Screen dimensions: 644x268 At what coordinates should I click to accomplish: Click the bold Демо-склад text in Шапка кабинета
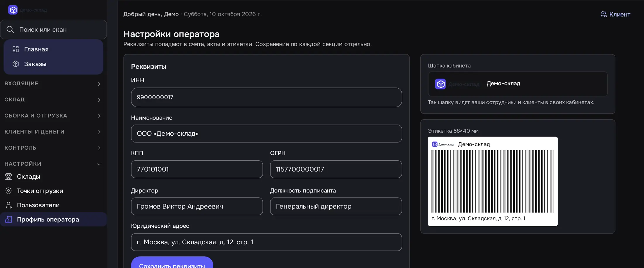coord(503,84)
